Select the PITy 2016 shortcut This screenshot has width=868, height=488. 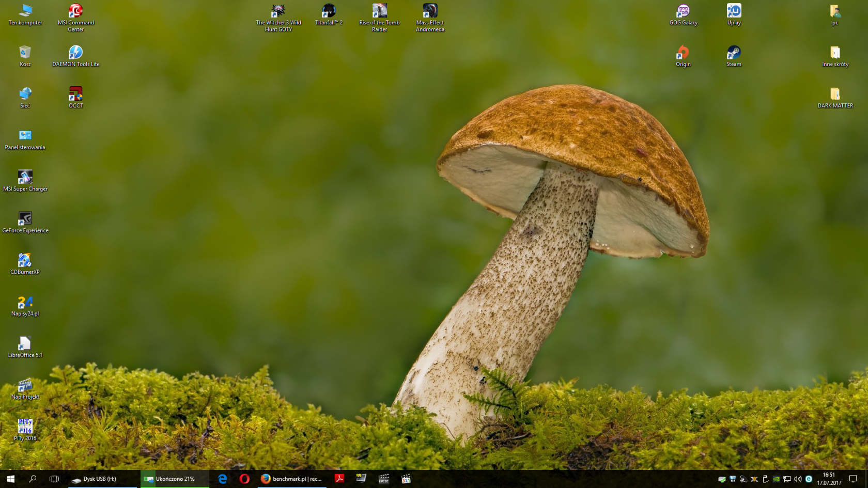tap(25, 430)
